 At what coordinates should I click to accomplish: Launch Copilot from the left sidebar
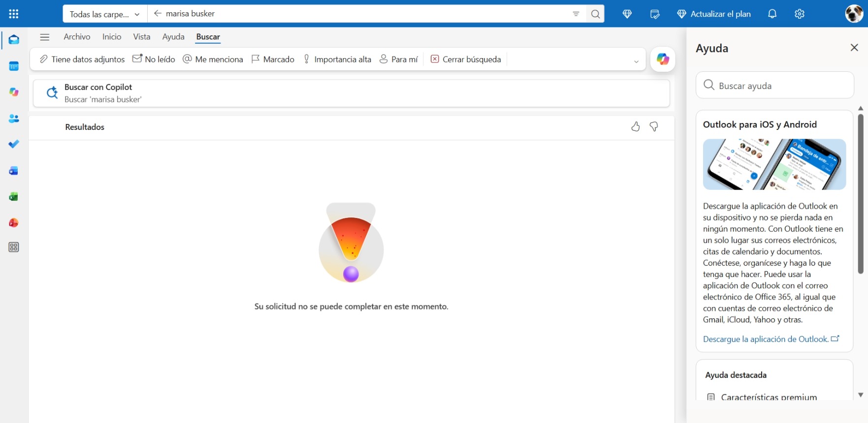[x=14, y=92]
